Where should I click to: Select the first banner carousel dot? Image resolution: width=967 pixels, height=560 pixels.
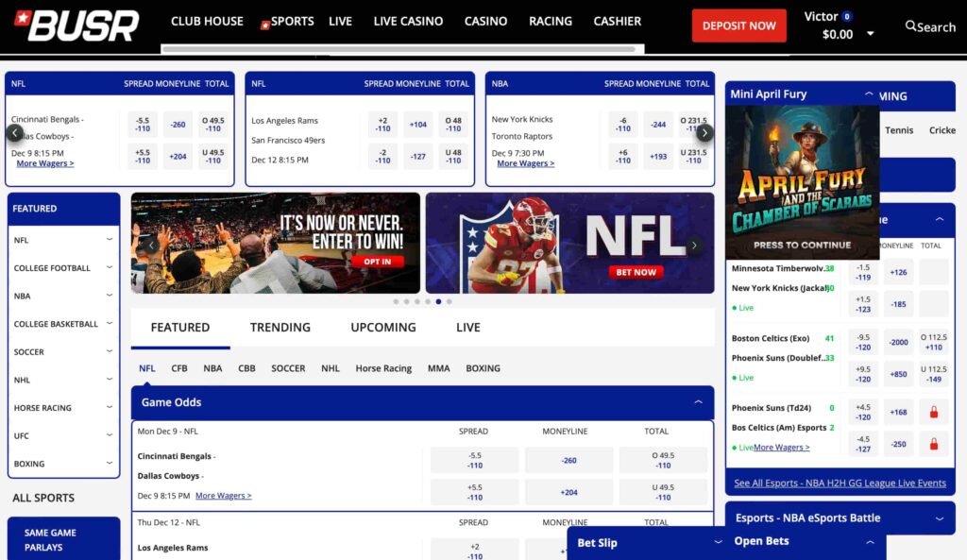pyautogui.click(x=396, y=301)
